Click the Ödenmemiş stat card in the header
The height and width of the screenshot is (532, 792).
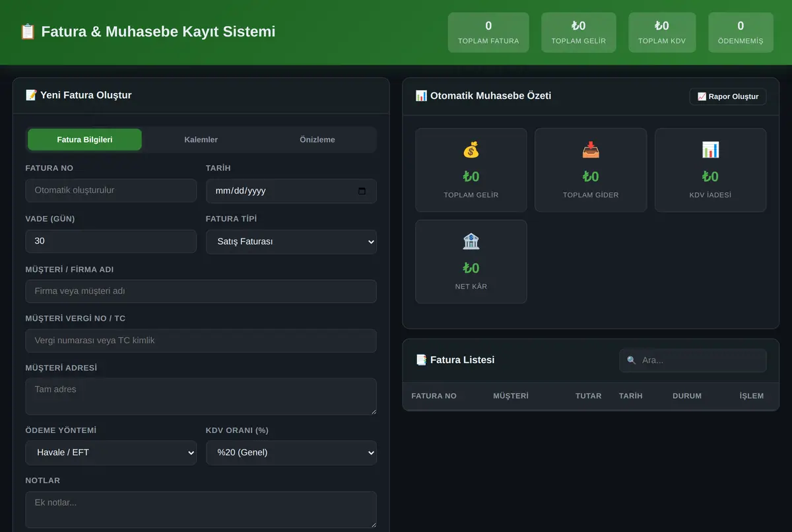pos(741,32)
